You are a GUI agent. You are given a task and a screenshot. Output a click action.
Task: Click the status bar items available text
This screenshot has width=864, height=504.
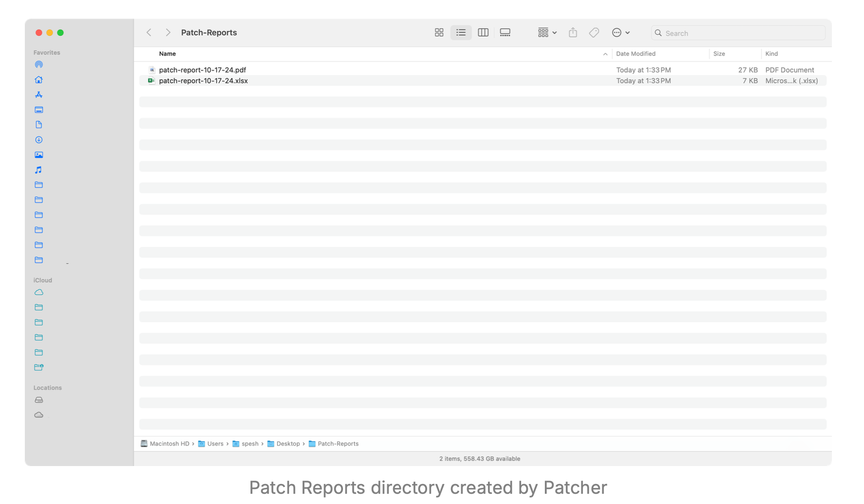coord(480,459)
